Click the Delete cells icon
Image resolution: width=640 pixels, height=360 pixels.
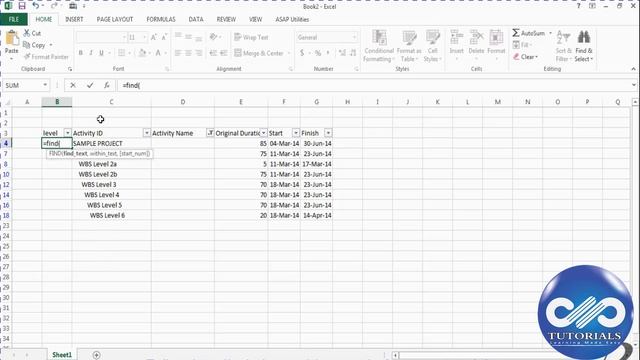click(476, 38)
